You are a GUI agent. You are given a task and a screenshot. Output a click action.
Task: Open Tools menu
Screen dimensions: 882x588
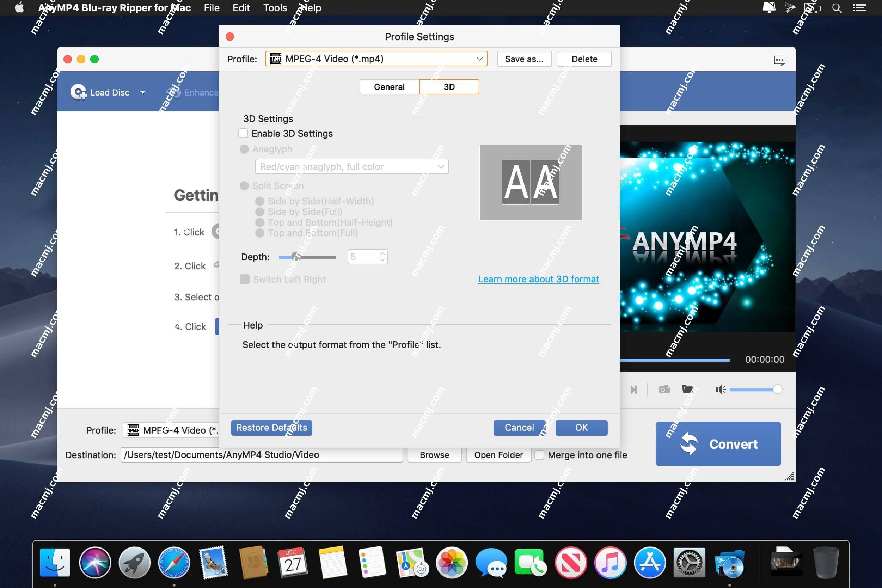click(x=275, y=8)
